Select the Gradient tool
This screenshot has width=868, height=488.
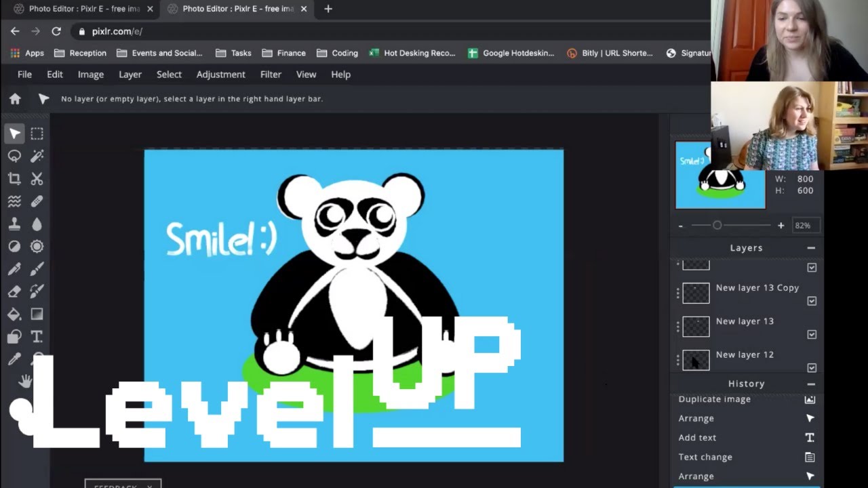(x=37, y=314)
